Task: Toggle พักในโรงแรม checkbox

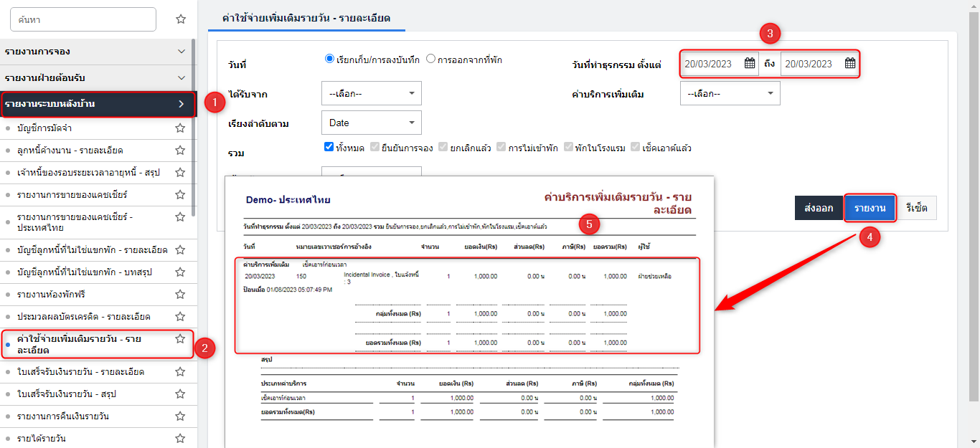Action: (x=569, y=148)
